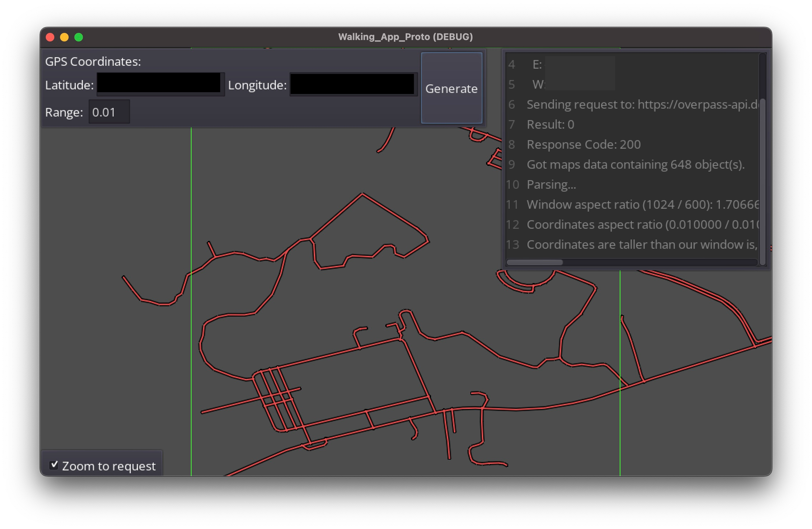Click the 'Coordinates are taller' log line
Screen dimensions: 812x529
pos(642,244)
